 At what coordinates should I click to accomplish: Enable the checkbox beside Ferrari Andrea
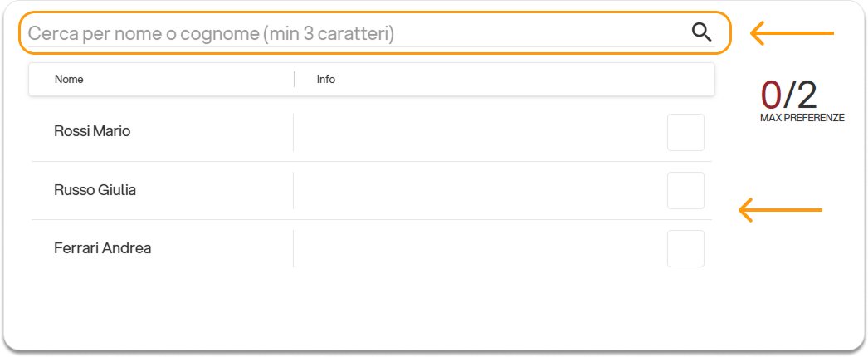tap(685, 249)
